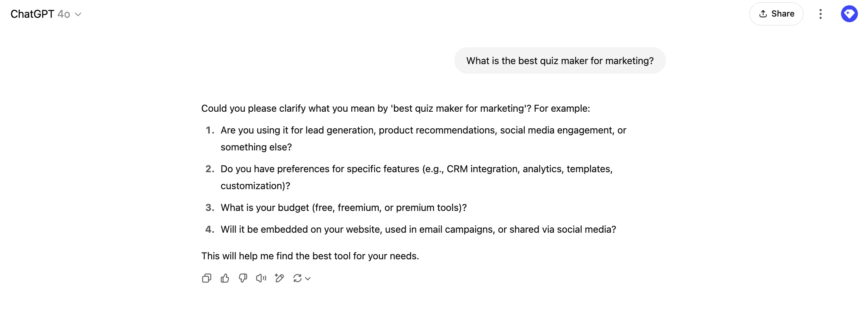The height and width of the screenshot is (317, 868).
Task: Click the quiz maker question bubble
Action: pyautogui.click(x=560, y=60)
